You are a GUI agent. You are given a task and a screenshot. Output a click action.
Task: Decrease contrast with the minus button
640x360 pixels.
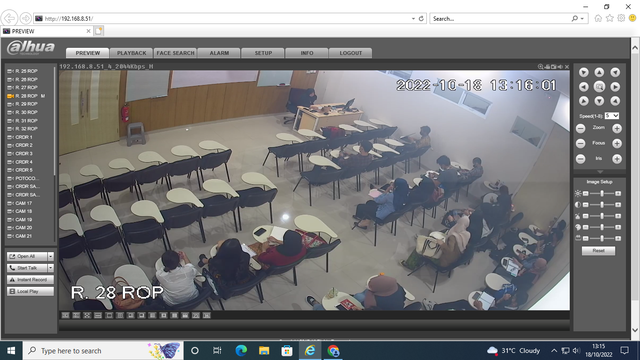point(585,204)
